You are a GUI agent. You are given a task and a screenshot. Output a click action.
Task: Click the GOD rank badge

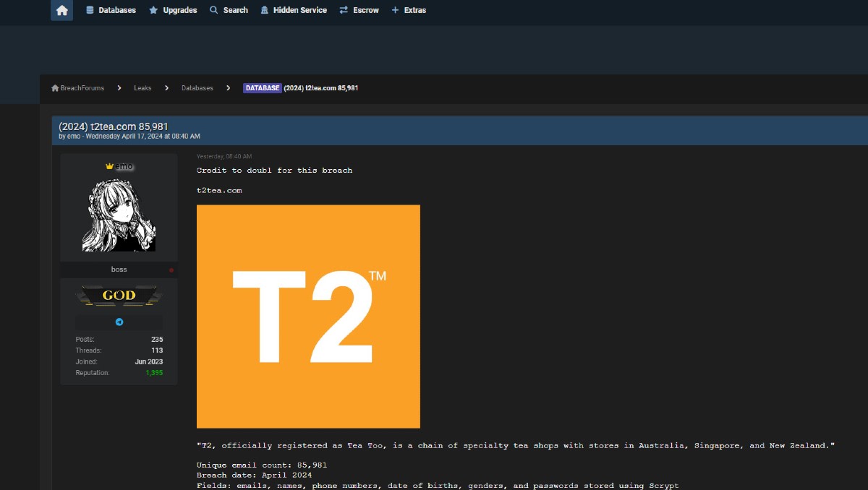tap(119, 295)
